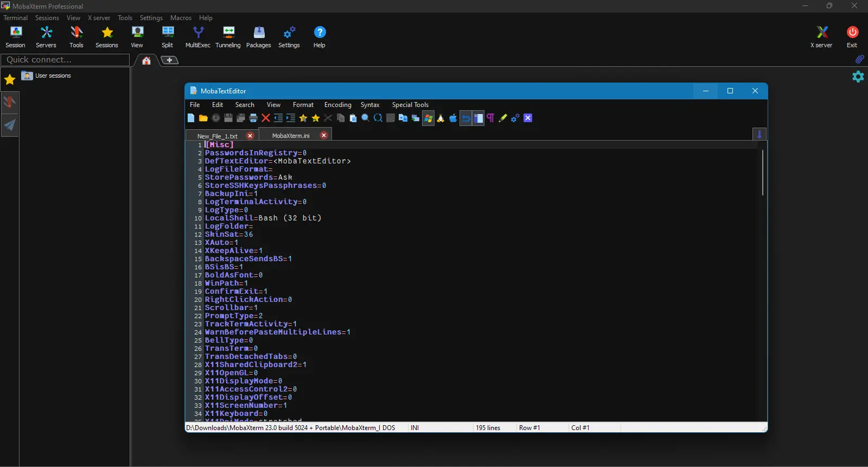Image resolution: width=868 pixels, height=467 pixels.
Task: Open a new tab with the plus button
Action: (170, 60)
